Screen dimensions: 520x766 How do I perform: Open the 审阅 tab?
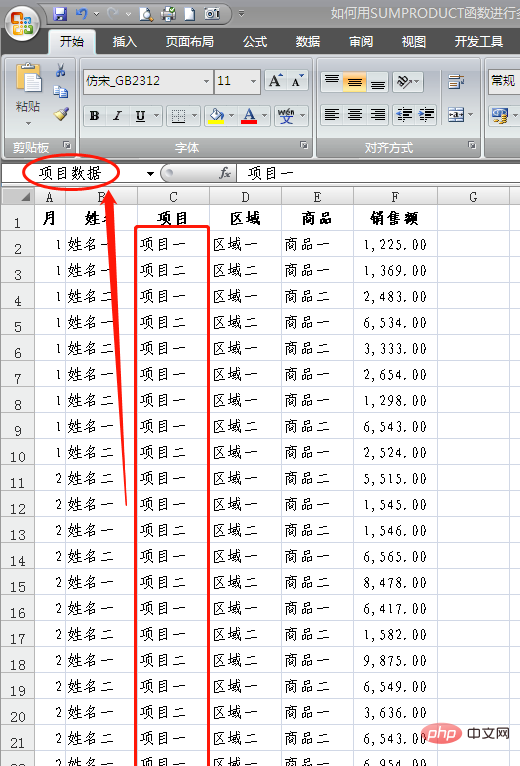pos(361,42)
